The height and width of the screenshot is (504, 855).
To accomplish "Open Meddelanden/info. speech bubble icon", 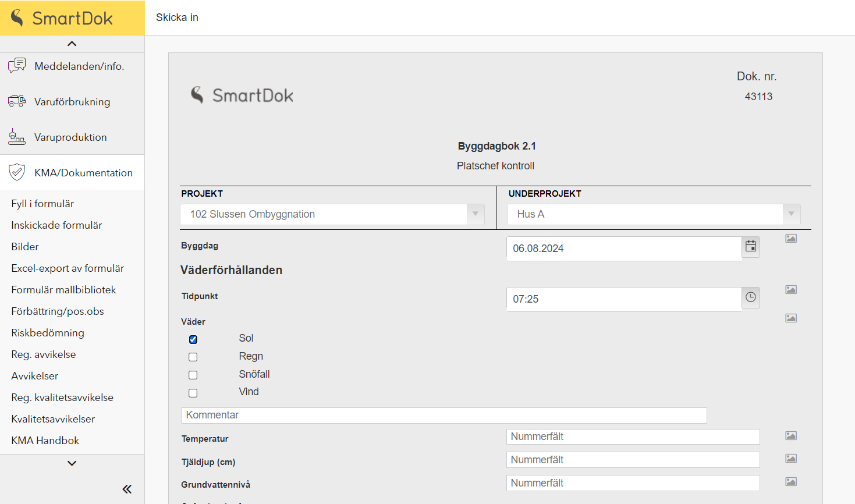I will tap(17, 65).
